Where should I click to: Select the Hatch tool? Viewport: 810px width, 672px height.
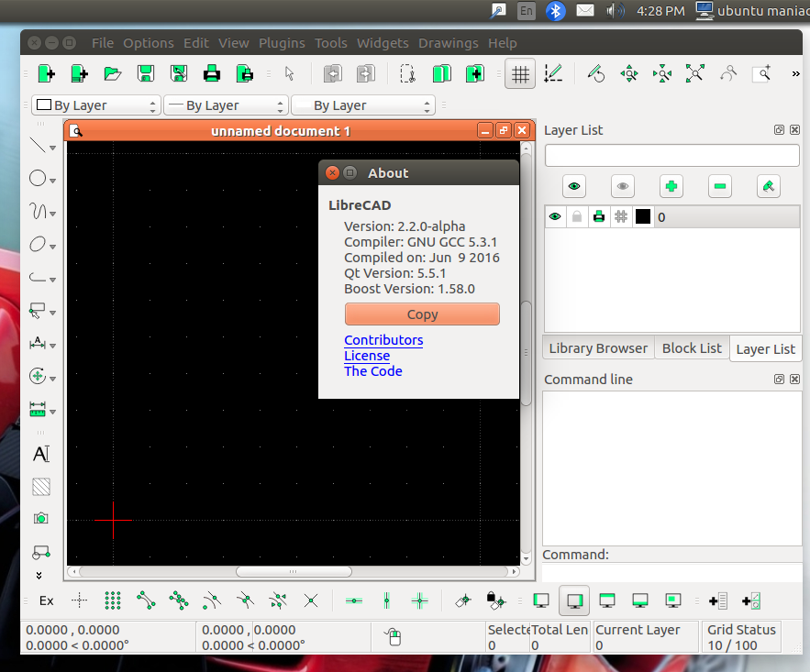pos(40,487)
